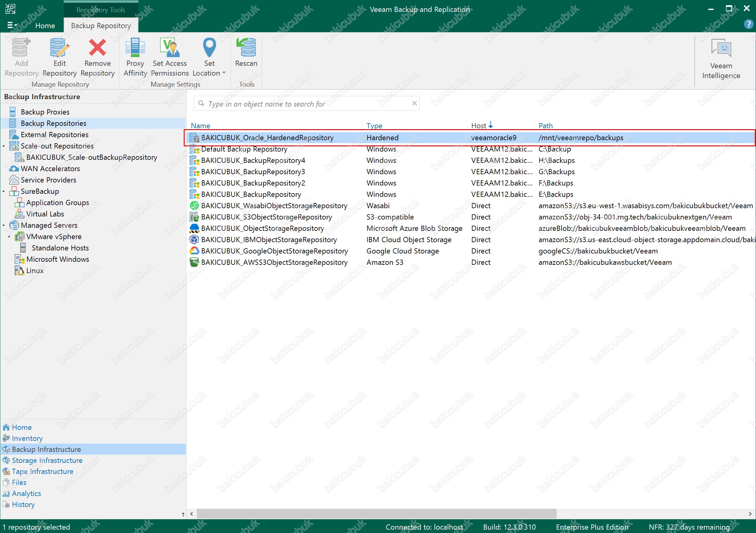This screenshot has height=533, width=756.
Task: Open Storage Infrastructure view
Action: 47,460
